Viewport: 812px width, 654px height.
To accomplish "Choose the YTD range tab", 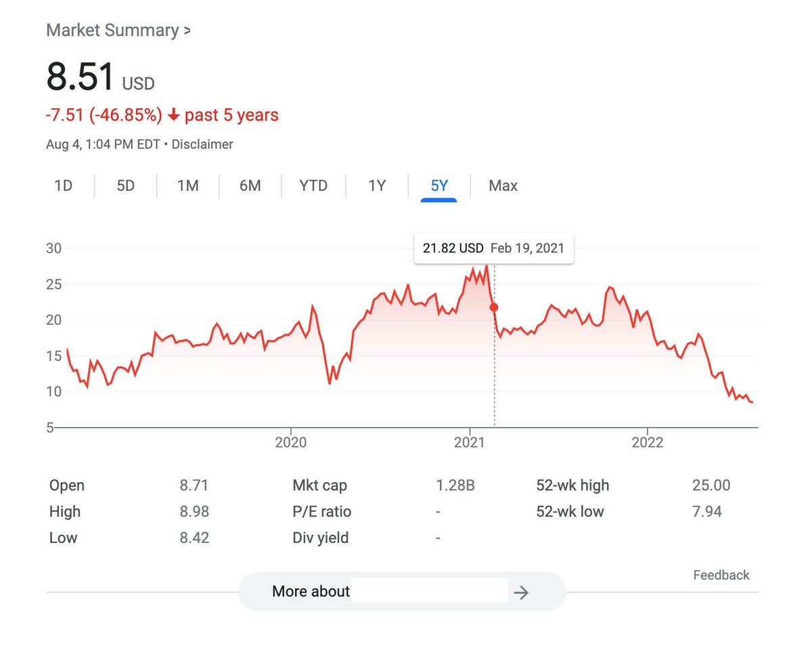I will pyautogui.click(x=313, y=186).
